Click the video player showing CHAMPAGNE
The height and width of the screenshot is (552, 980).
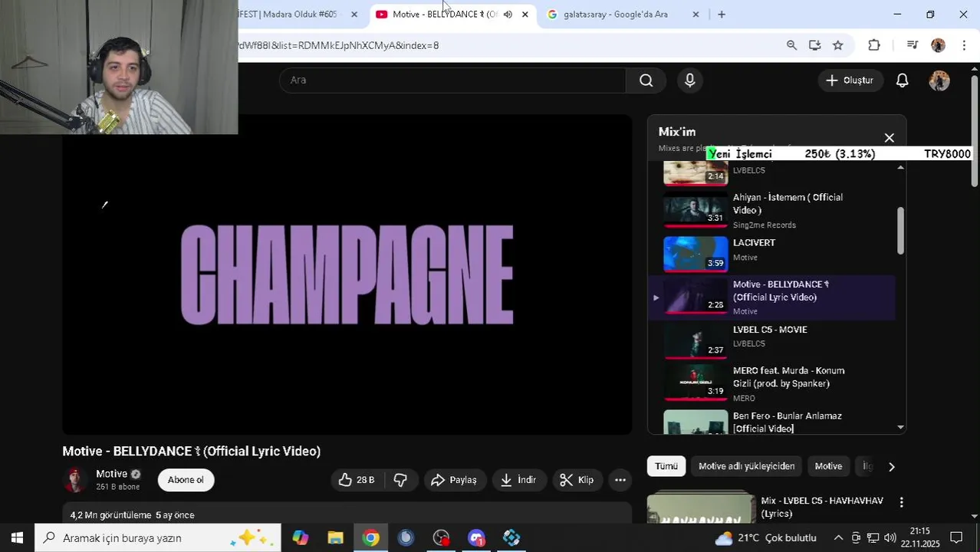click(347, 274)
